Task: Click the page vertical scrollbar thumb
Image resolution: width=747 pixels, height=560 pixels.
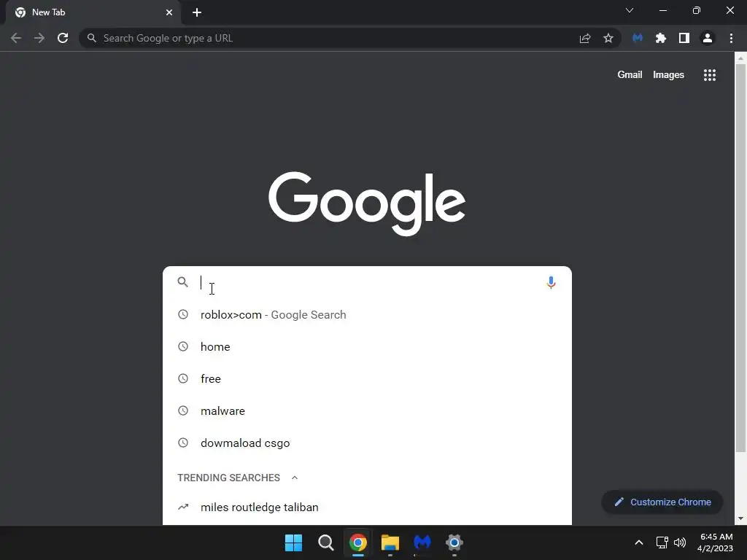Action: [x=740, y=258]
